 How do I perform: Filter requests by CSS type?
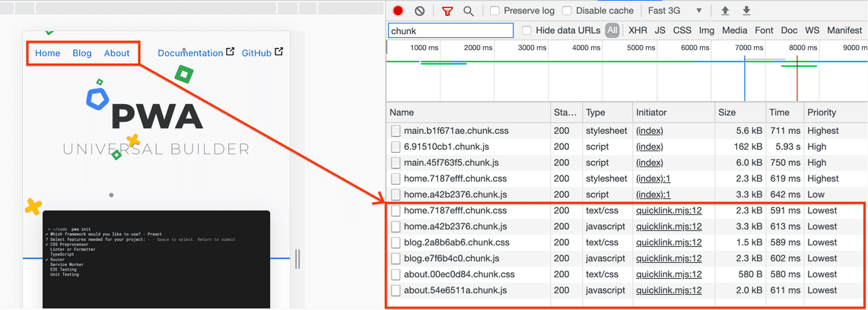pos(682,30)
